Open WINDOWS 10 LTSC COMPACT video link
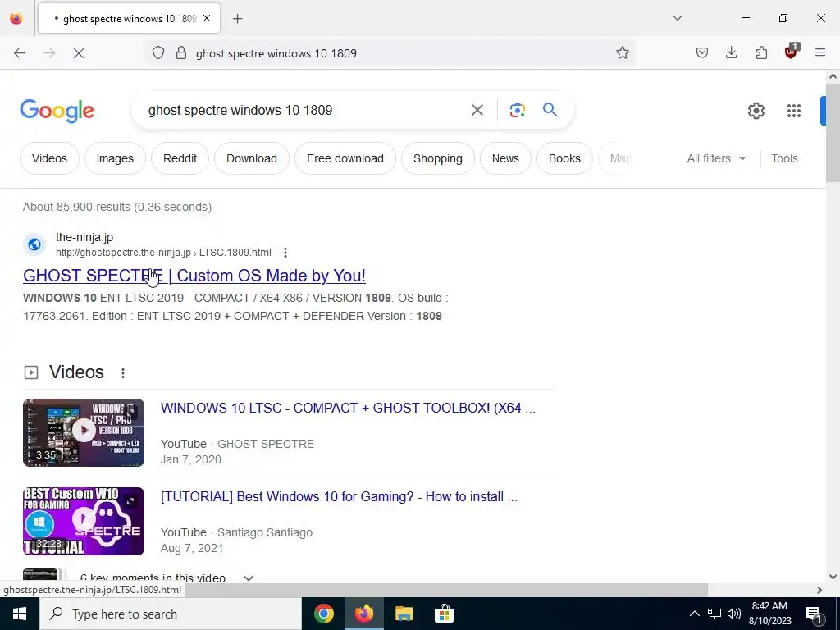 [348, 409]
